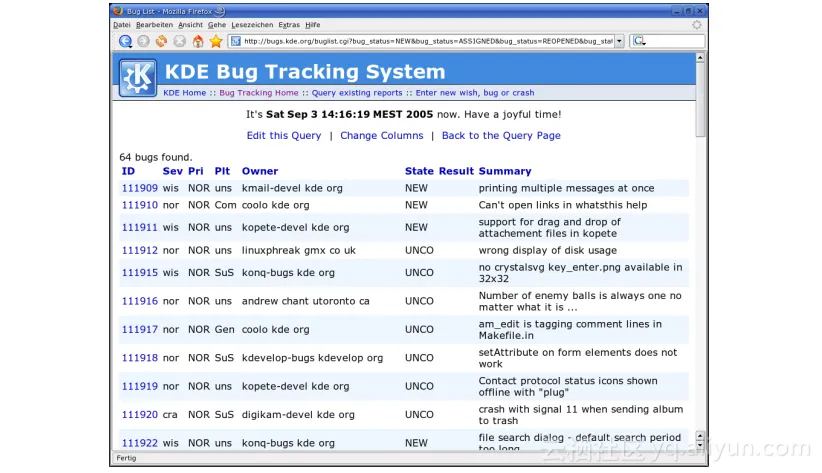
Task: Open bug 111917 link
Action: [x=139, y=329]
